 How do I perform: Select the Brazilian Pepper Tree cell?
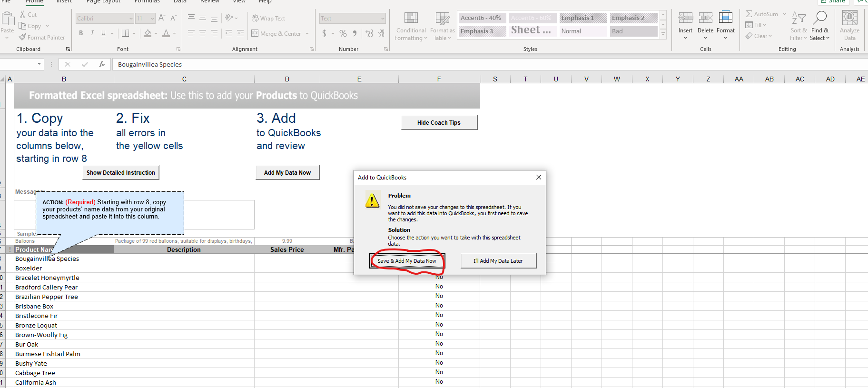64,297
